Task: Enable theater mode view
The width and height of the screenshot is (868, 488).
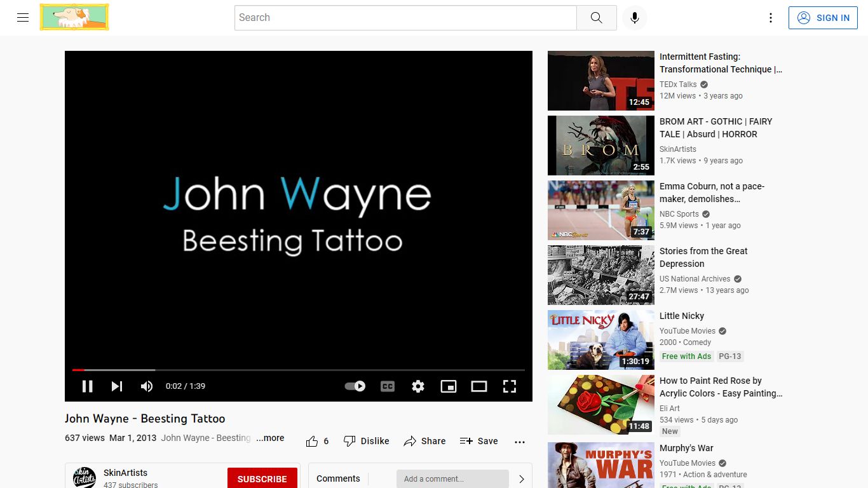Action: pyautogui.click(x=479, y=386)
